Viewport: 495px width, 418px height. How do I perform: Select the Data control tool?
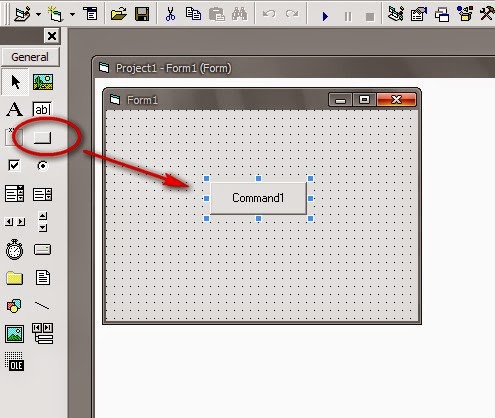click(x=43, y=333)
